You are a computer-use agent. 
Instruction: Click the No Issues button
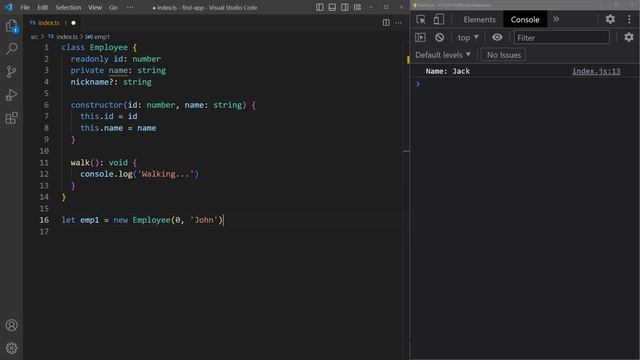504,55
